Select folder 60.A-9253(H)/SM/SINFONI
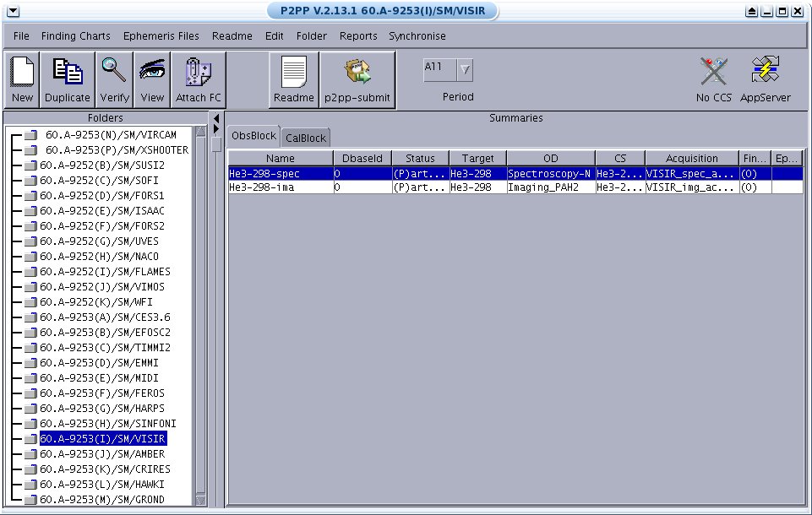 (x=108, y=423)
